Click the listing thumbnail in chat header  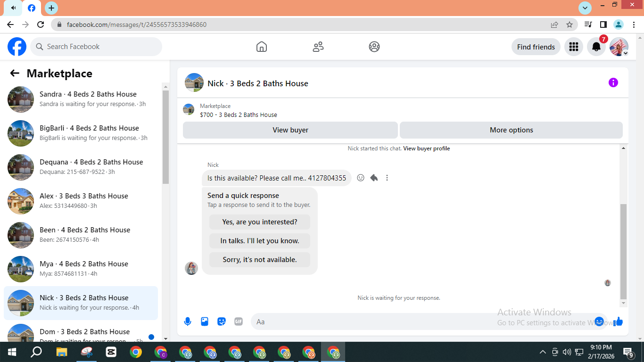194,82
